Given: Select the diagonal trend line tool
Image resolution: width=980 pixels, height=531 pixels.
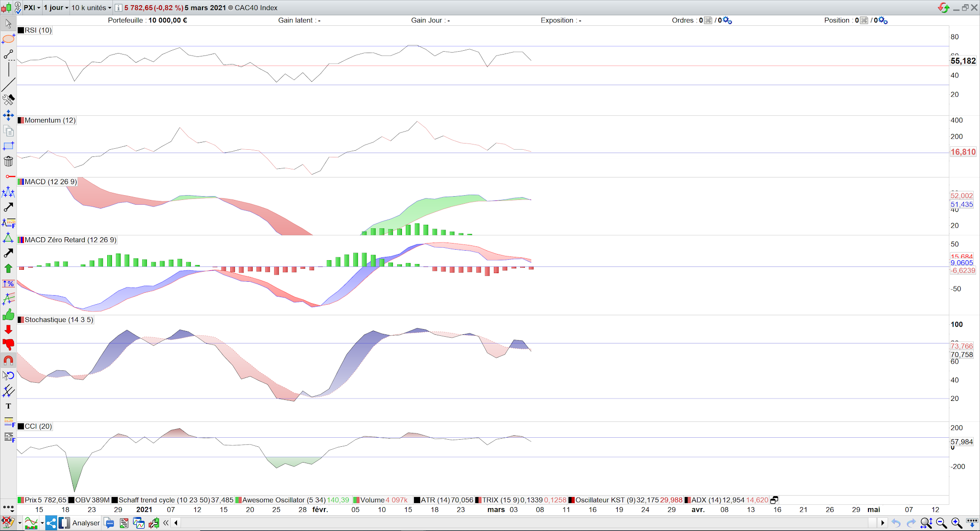Looking at the screenshot, I should [x=8, y=85].
